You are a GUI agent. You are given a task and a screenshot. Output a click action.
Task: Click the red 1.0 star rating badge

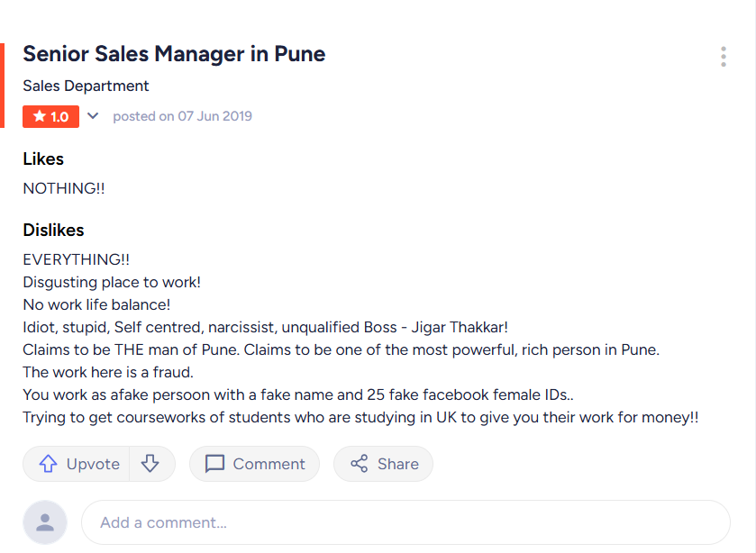point(50,116)
